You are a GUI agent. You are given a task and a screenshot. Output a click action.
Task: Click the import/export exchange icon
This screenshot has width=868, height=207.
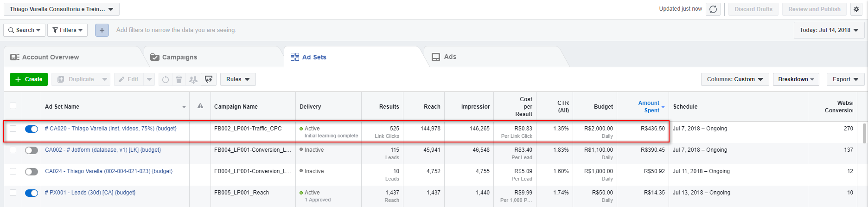click(209, 79)
